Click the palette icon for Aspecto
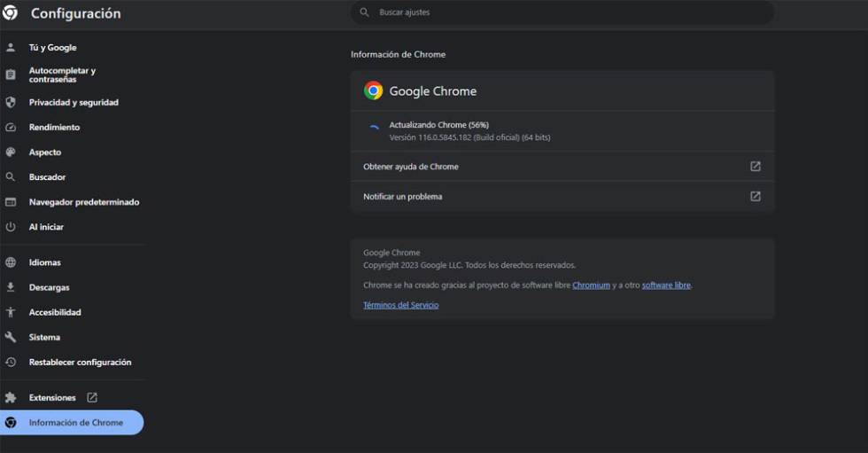Screen dimensions: 868x453 pos(11,152)
